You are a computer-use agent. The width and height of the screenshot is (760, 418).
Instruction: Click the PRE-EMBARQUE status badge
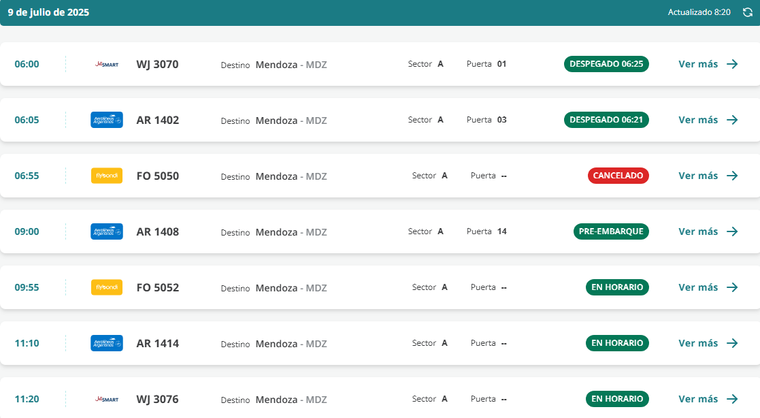point(611,232)
